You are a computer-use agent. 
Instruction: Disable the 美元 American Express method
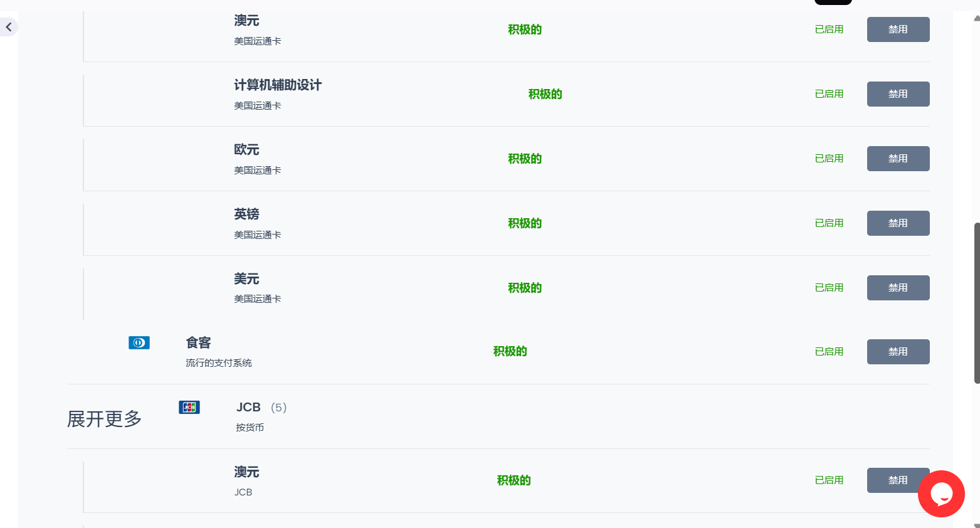click(x=898, y=288)
